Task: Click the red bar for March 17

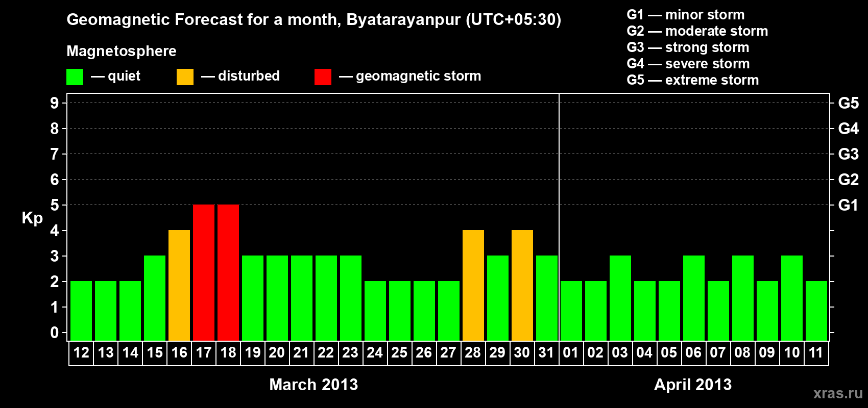Action: tap(204, 272)
